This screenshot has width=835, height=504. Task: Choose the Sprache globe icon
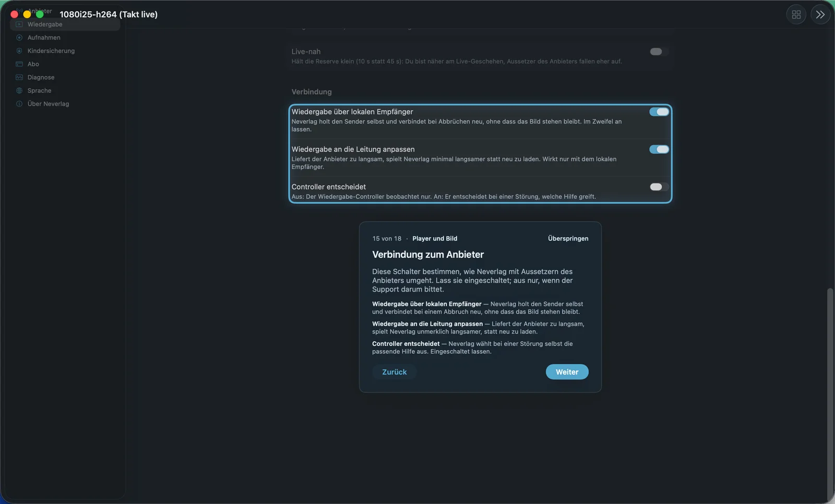pos(19,91)
